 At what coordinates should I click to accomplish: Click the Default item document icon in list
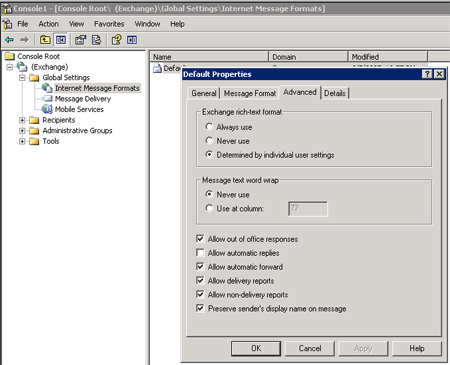(157, 68)
